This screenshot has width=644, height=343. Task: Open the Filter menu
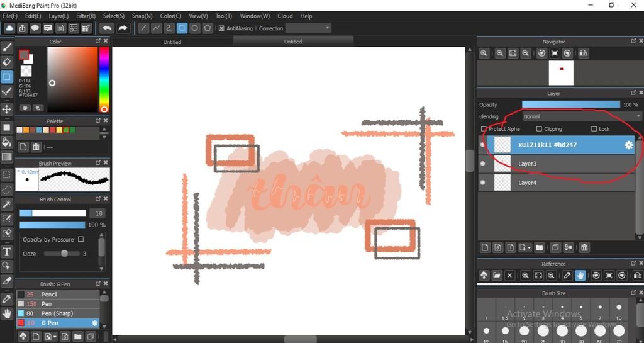pos(86,16)
